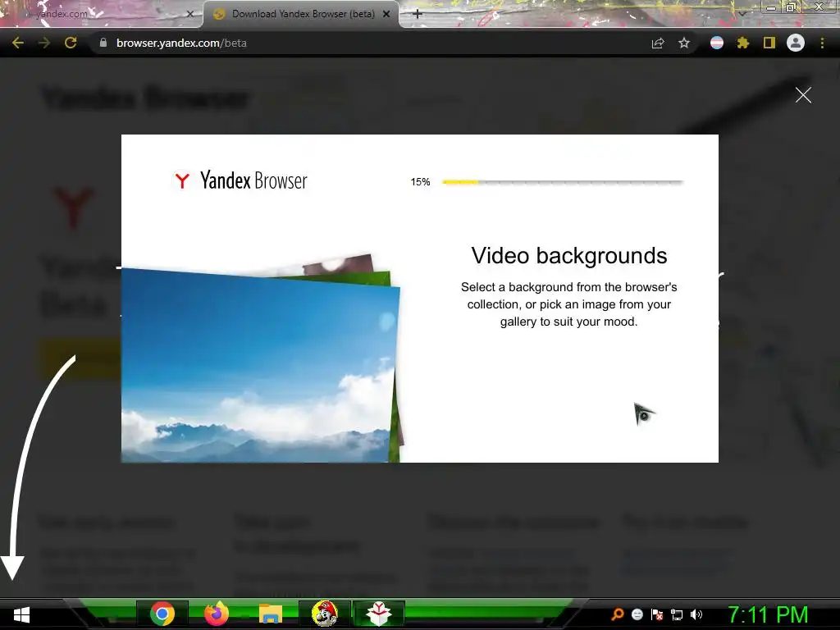Open a new tab with the plus button

(x=418, y=14)
